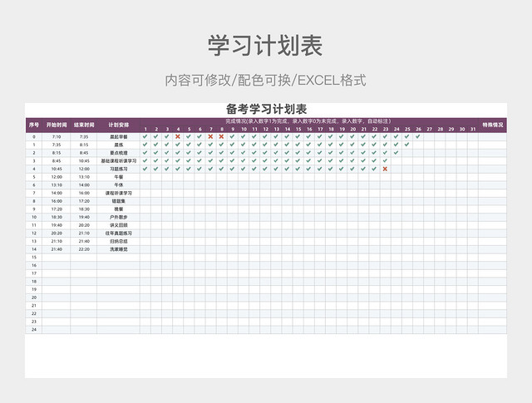The height and width of the screenshot is (403, 532).
Task: Click day 25 checkmark in 晨练 row
Action: coord(406,145)
